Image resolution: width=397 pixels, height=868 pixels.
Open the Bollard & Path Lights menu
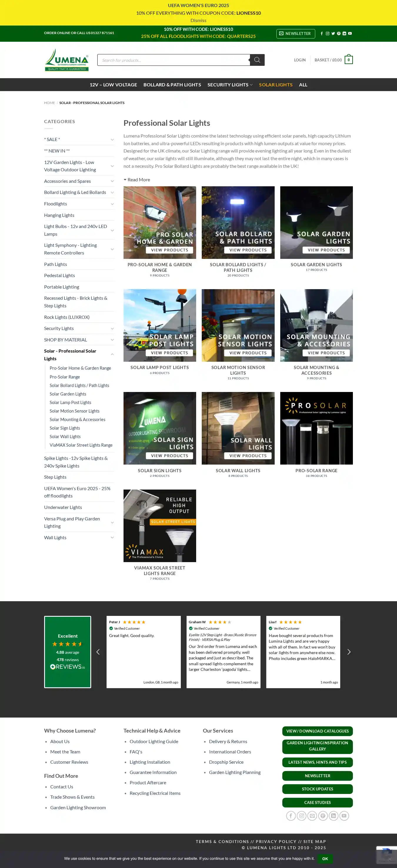172,85
